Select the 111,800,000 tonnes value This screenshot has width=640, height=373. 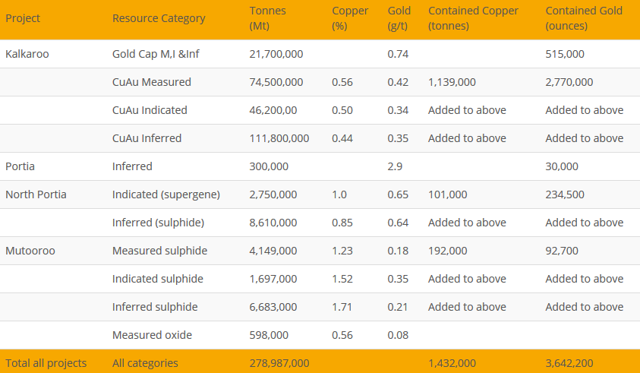pyautogui.click(x=279, y=138)
